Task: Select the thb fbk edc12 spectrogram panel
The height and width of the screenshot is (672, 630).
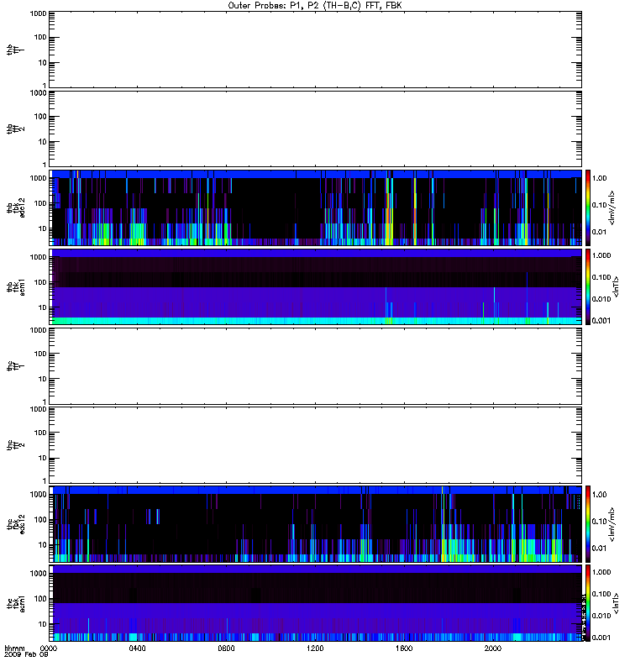Action: tap(316, 207)
